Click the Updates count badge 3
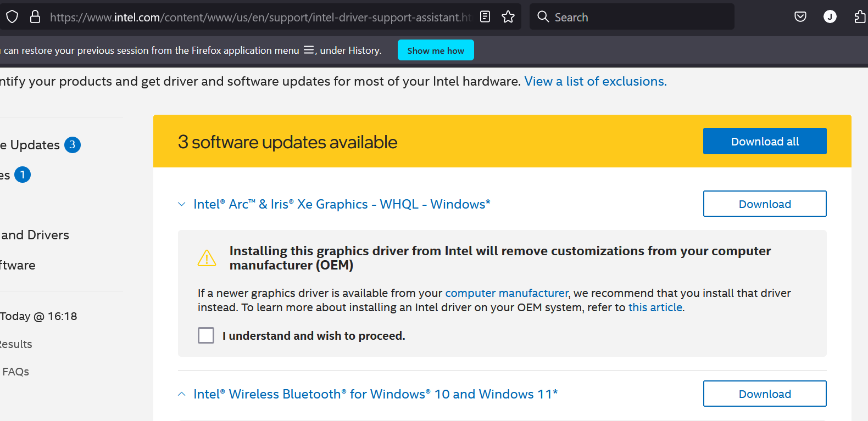868x421 pixels. [73, 145]
